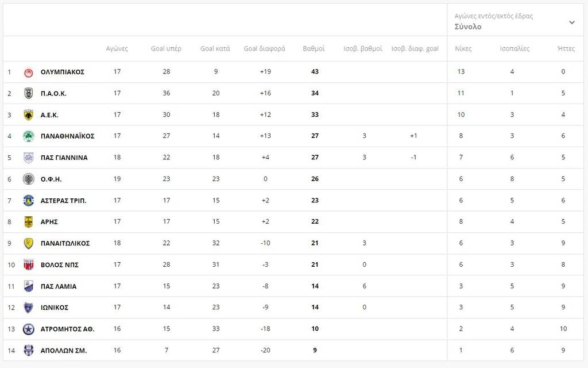Click the Panathinaikos green shamrock crest
Image resolution: width=588 pixels, height=368 pixels.
28,136
